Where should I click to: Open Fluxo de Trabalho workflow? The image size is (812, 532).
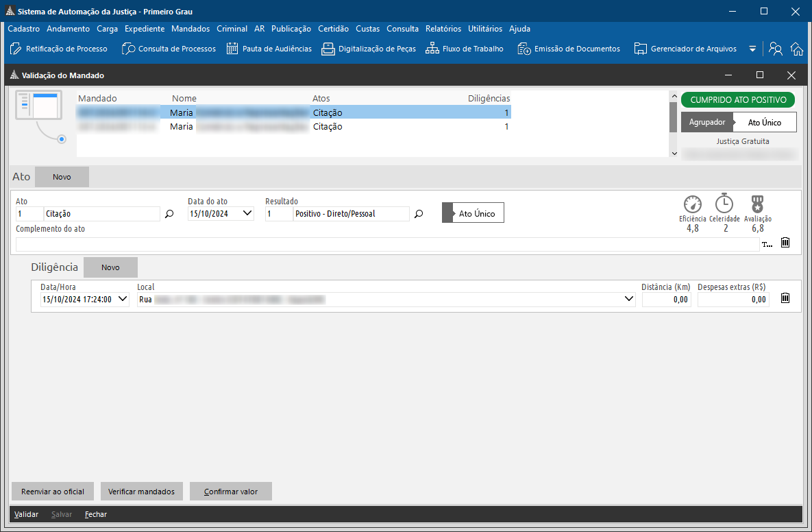click(464, 49)
